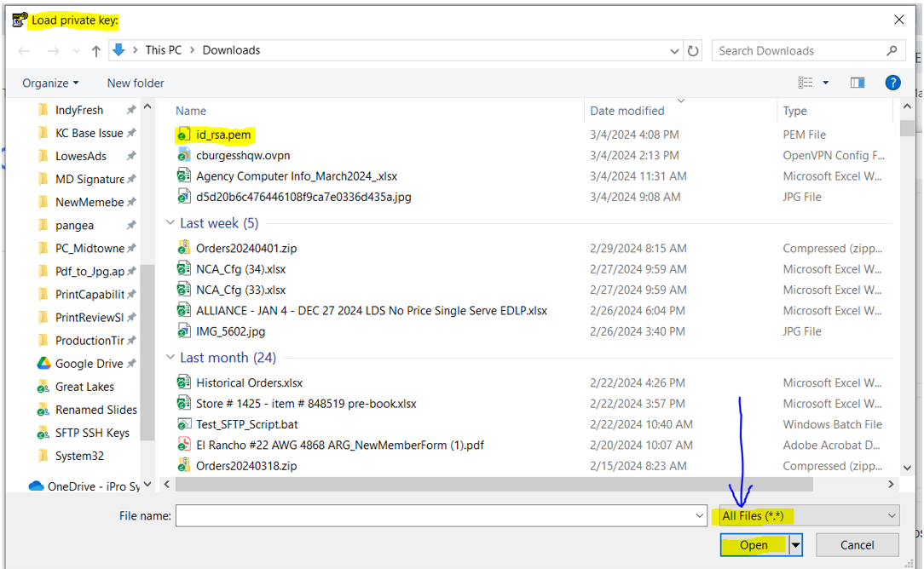Viewport: 924px width, 569px height.
Task: Collapse the Last month group
Action: [x=170, y=358]
